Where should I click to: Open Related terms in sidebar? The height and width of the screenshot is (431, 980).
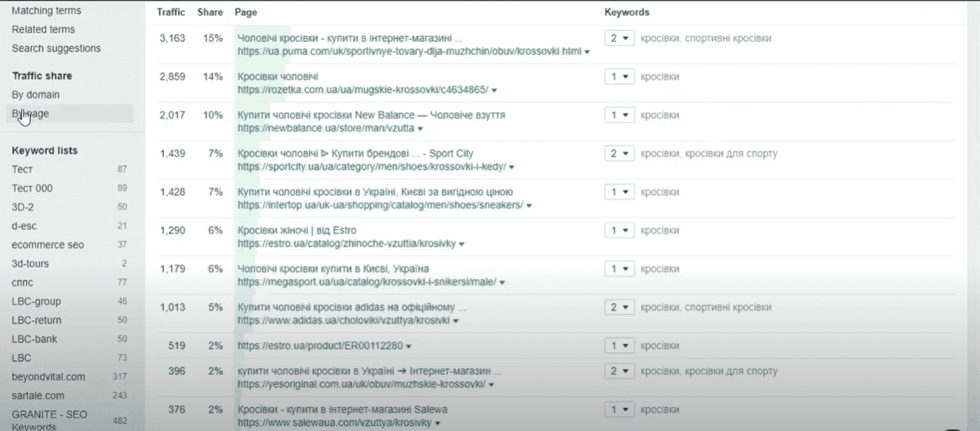(43, 29)
